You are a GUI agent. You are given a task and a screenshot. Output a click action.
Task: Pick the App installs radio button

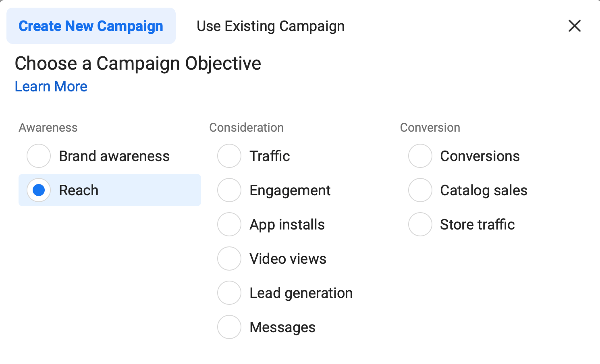pos(229,224)
